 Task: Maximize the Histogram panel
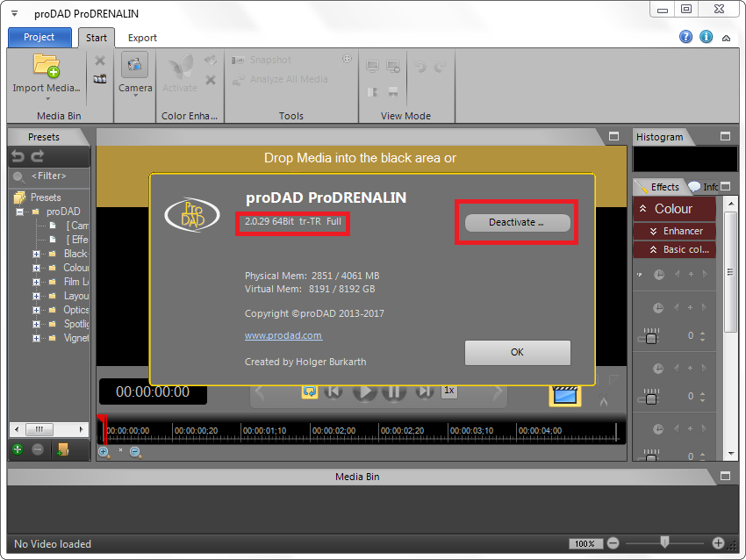pyautogui.click(x=725, y=137)
